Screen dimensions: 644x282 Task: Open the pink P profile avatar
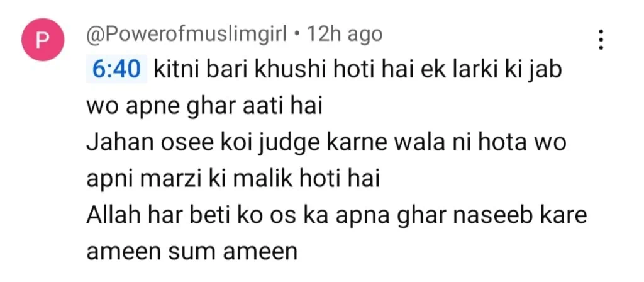[x=43, y=40]
